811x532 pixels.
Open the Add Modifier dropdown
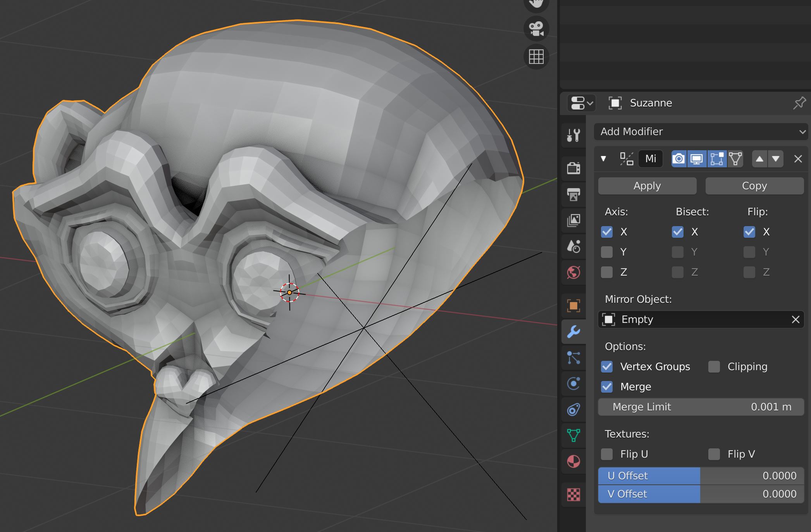click(701, 132)
